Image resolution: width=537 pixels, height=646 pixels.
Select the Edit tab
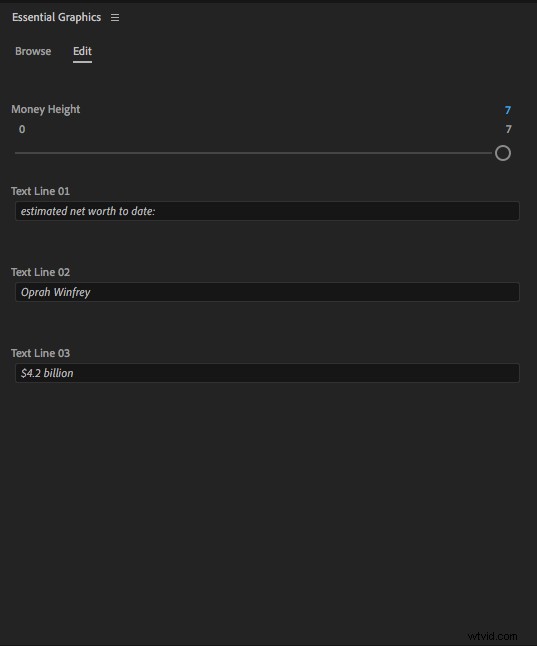[82, 51]
